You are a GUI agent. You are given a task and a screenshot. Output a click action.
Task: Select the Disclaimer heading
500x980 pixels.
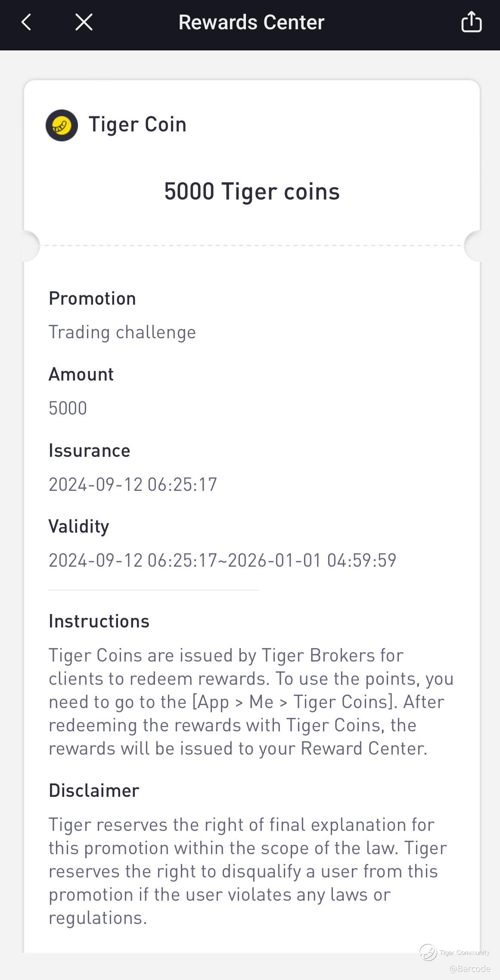pos(94,791)
